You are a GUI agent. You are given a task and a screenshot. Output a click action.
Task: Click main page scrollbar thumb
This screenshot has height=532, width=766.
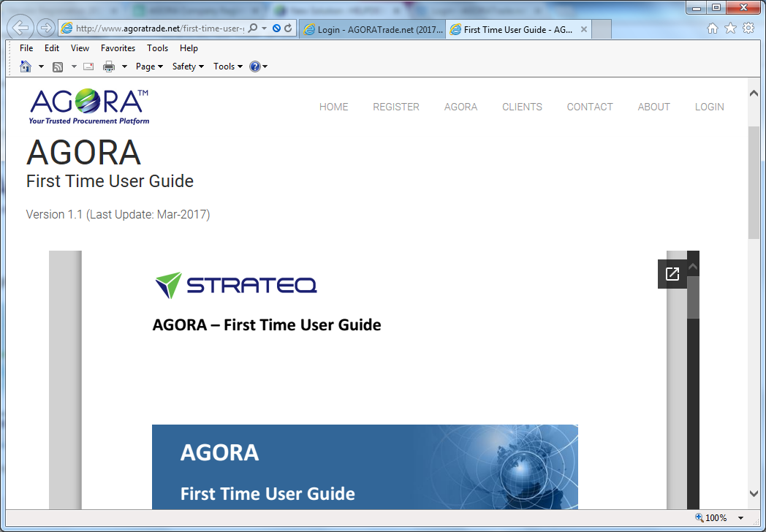pyautogui.click(x=754, y=182)
